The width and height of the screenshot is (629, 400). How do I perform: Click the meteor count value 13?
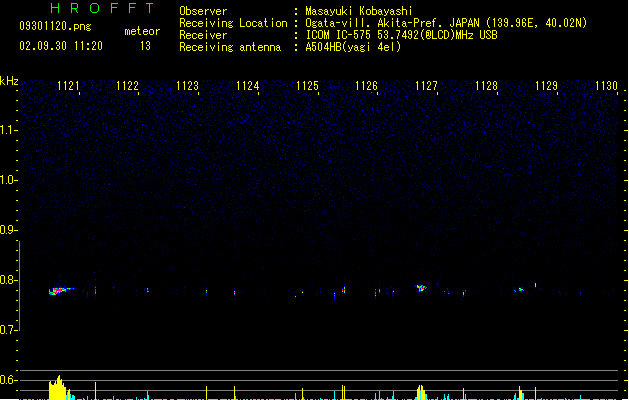[x=145, y=46]
